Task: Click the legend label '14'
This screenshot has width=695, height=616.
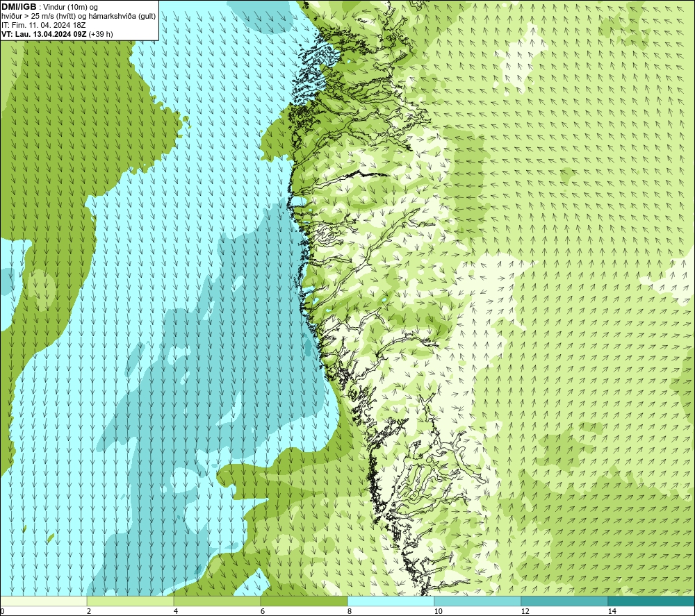Action: [x=612, y=612]
